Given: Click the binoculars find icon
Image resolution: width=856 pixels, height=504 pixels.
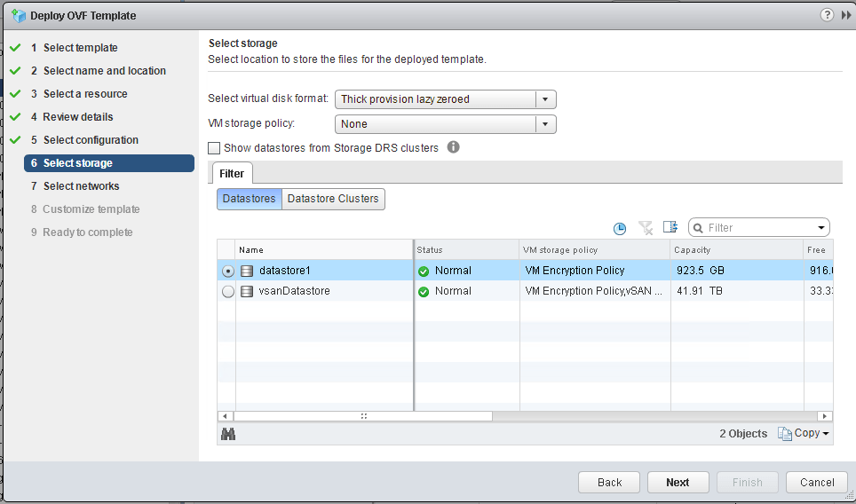Looking at the screenshot, I should pyautogui.click(x=228, y=433).
